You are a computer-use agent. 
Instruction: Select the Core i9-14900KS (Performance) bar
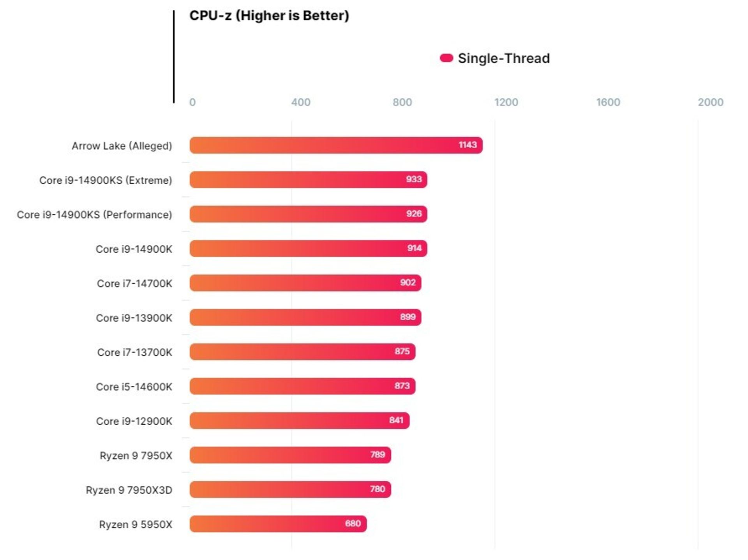tap(308, 214)
